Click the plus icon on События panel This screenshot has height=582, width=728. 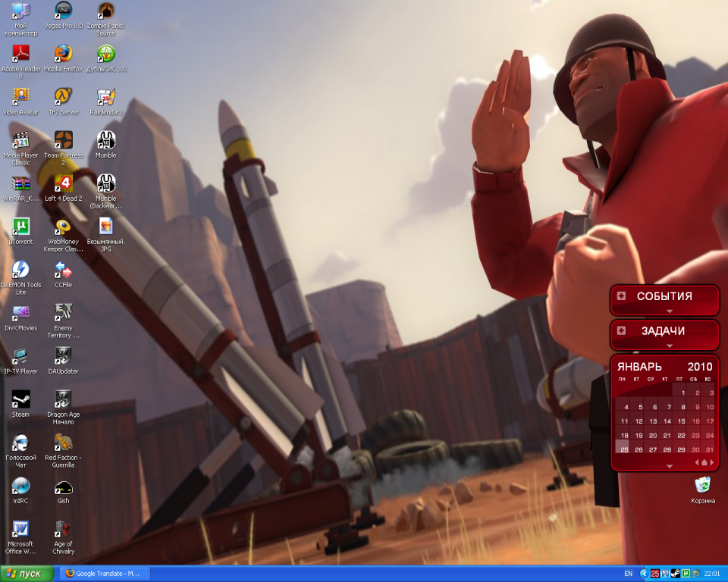pyautogui.click(x=621, y=296)
